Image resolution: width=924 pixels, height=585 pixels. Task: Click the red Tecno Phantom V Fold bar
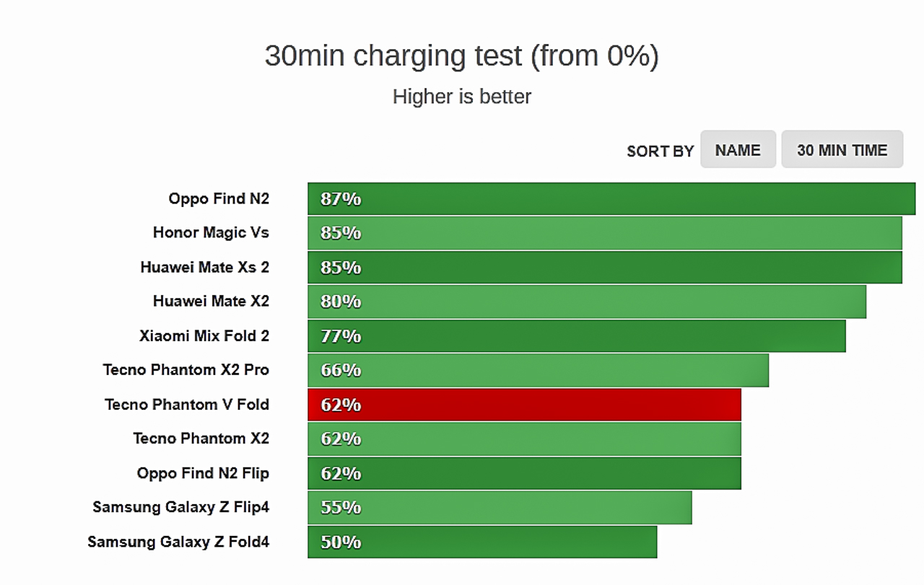click(x=524, y=405)
